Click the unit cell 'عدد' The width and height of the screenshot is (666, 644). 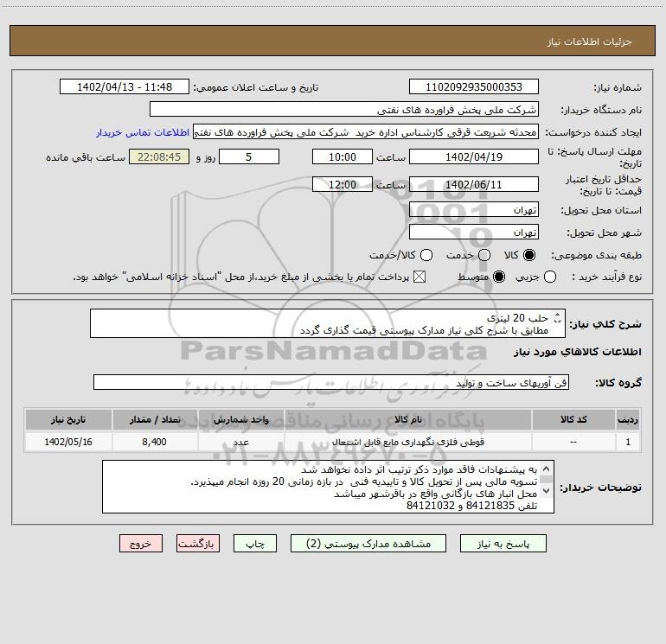240,442
